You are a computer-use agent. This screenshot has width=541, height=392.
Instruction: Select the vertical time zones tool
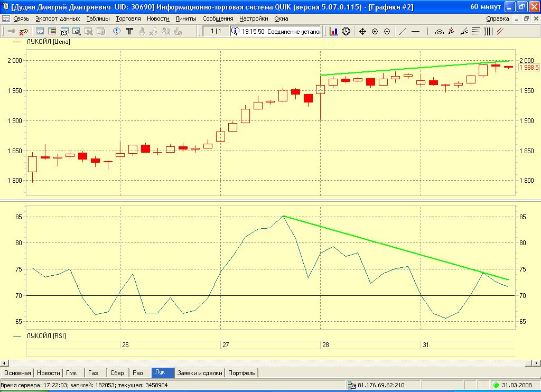(x=489, y=31)
